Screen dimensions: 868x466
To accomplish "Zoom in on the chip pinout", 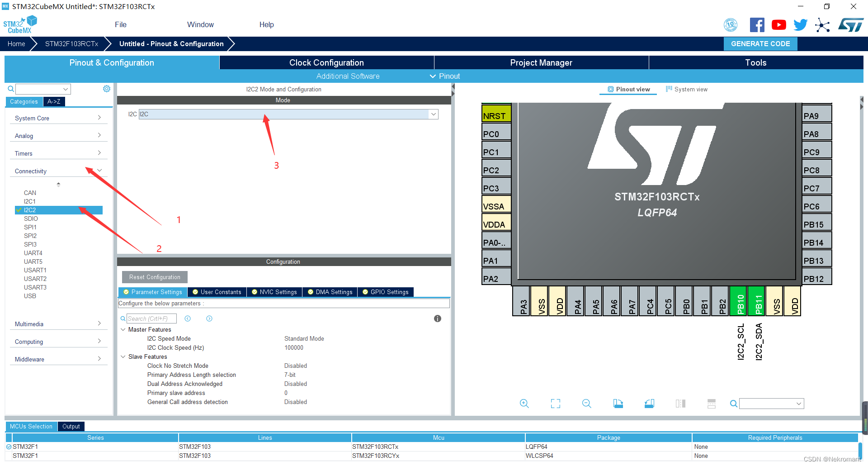I will pyautogui.click(x=524, y=404).
